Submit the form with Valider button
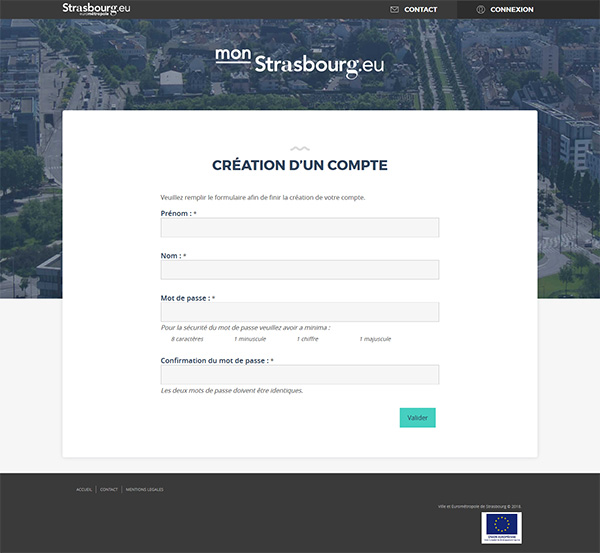 (417, 418)
